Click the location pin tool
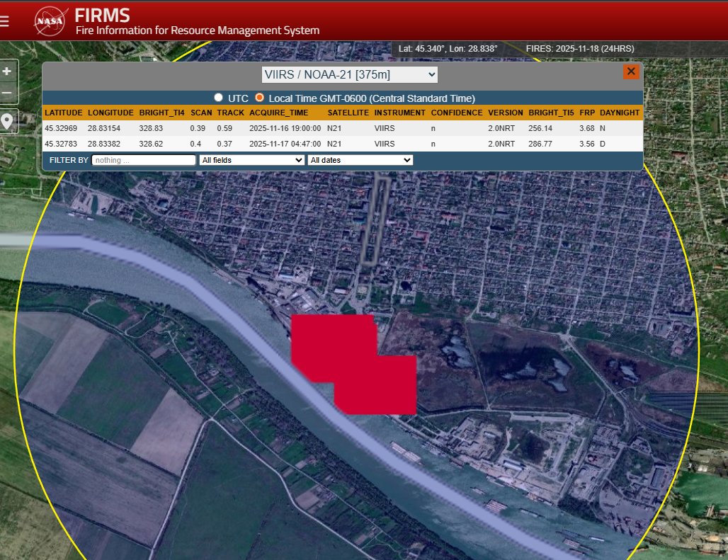This screenshot has height=560, width=728. pyautogui.click(x=7, y=121)
